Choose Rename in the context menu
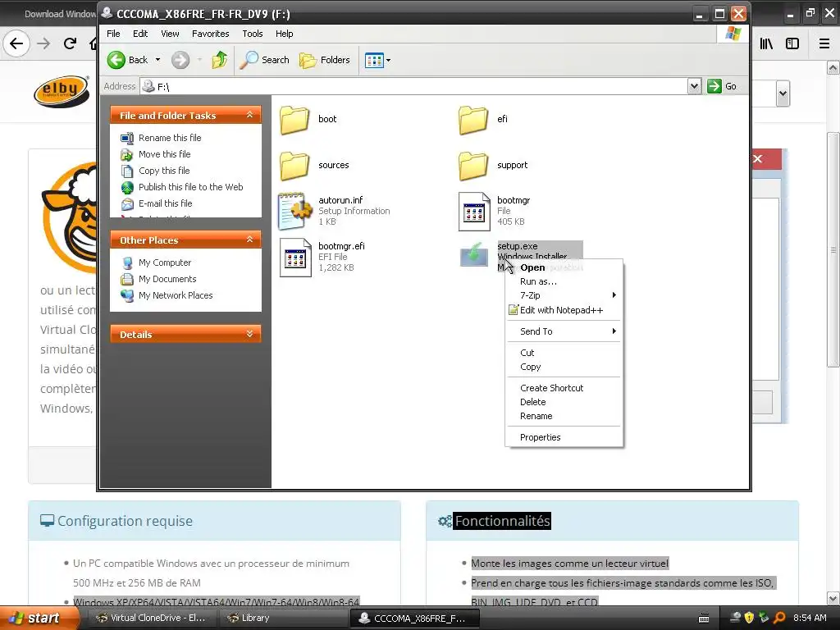 tap(564, 416)
